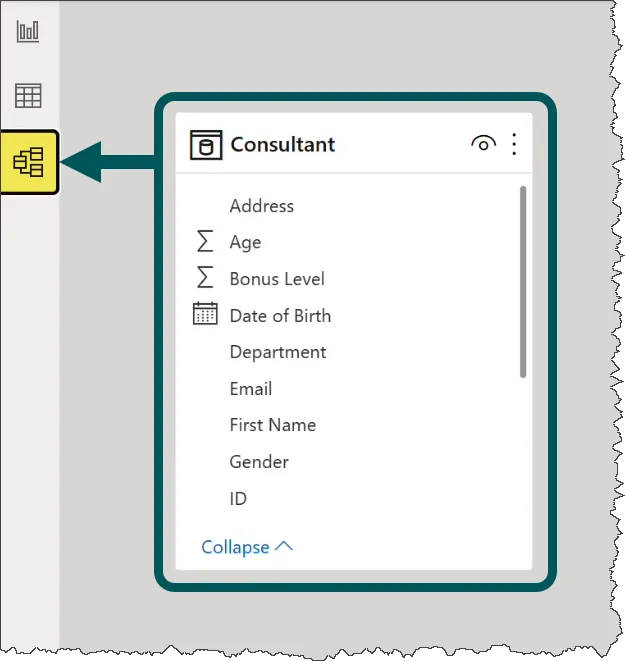Click the calendar icon for Date of Birth

click(x=205, y=315)
